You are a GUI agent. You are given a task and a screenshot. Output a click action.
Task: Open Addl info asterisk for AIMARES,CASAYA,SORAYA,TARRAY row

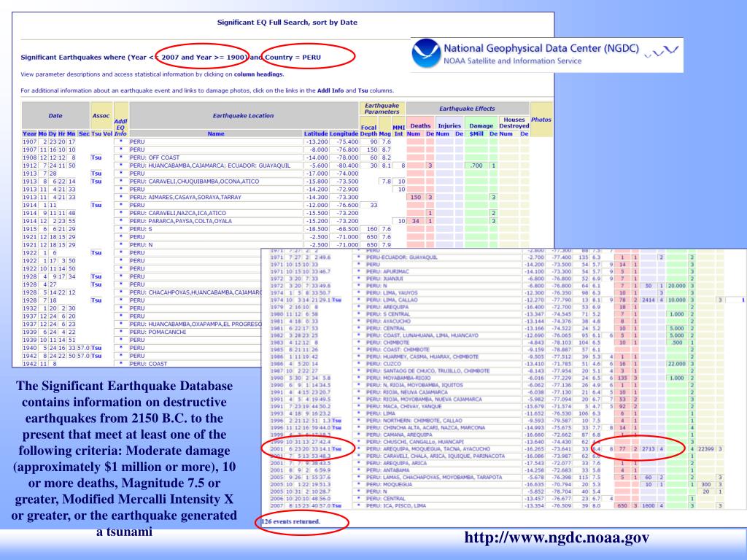point(121,197)
